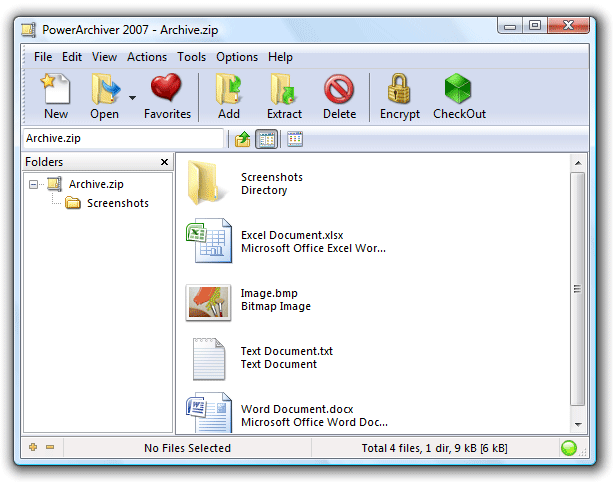The height and width of the screenshot is (482, 613).
Task: Click the 'Text Document.txt' file name
Action: pyautogui.click(x=287, y=351)
